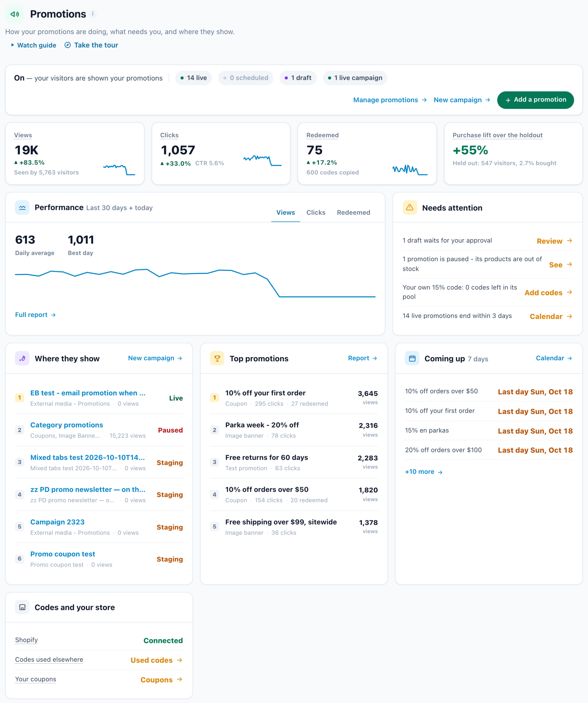Click New campaign in Where they show

click(x=155, y=358)
